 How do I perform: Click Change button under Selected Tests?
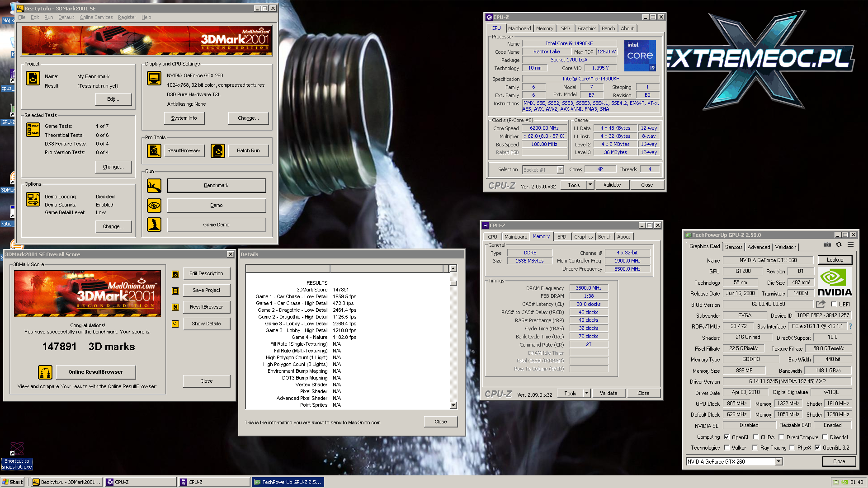coord(113,167)
